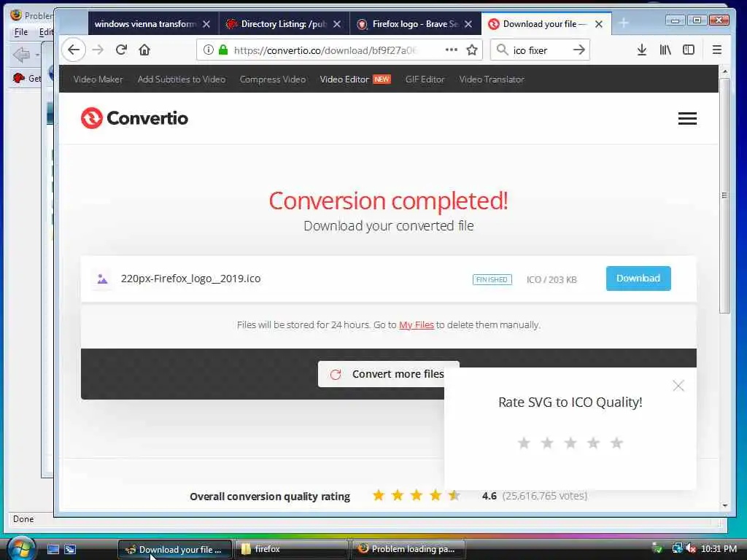Open Video Translator link
The height and width of the screenshot is (560, 747).
pyautogui.click(x=492, y=79)
